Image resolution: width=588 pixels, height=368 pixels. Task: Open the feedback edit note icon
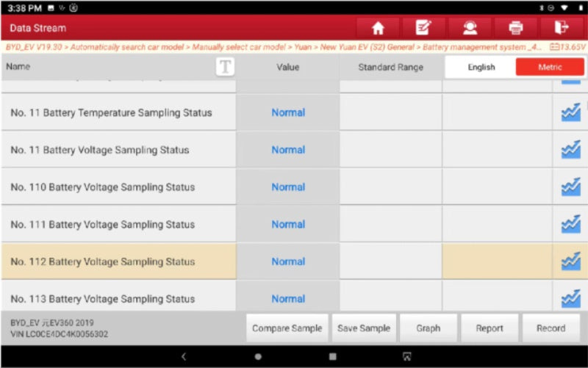point(423,28)
